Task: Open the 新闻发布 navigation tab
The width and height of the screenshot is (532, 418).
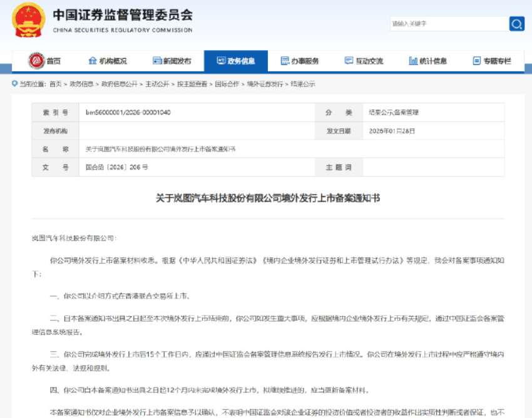Action: 172,61
